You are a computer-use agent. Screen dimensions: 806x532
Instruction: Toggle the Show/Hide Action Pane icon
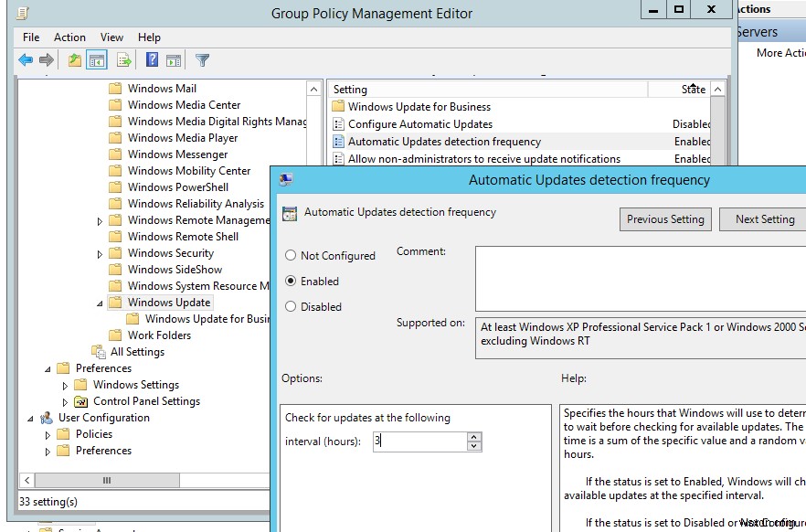[174, 59]
